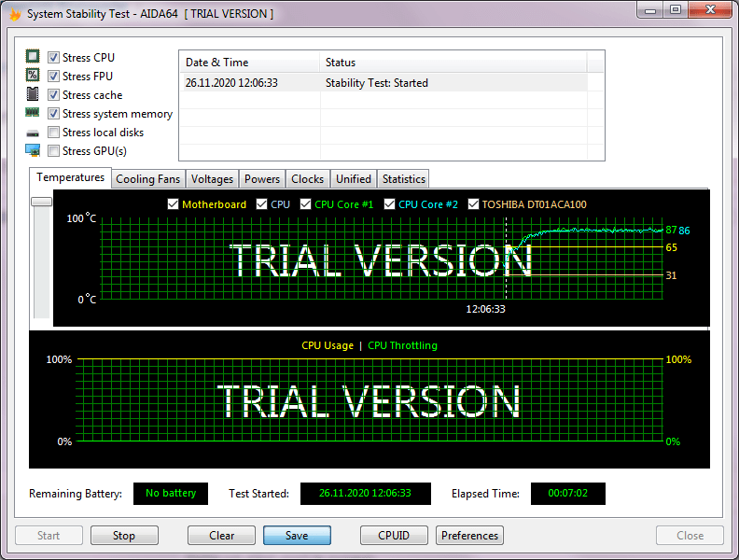739x560 pixels.
Task: Switch to the Cooling Fans tab
Action: (148, 179)
